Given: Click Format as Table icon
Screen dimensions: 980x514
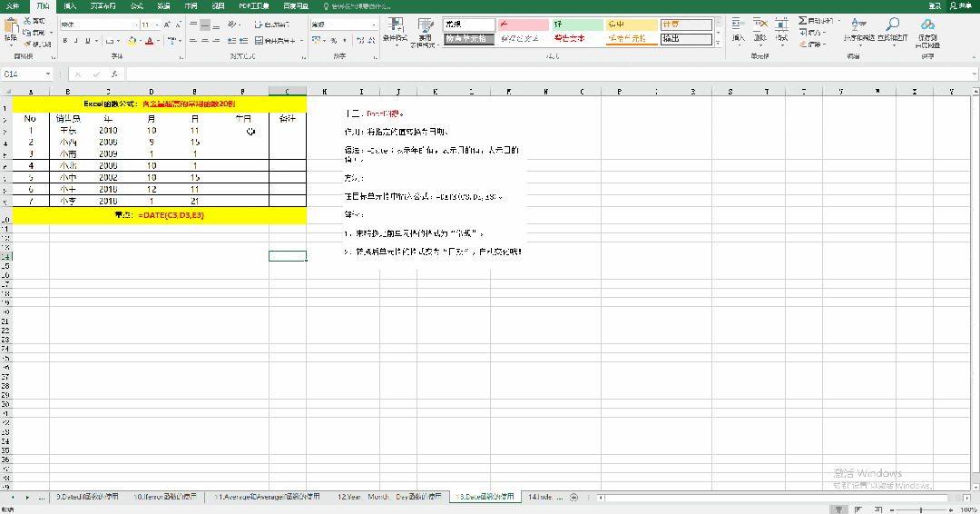Looking at the screenshot, I should [426, 26].
